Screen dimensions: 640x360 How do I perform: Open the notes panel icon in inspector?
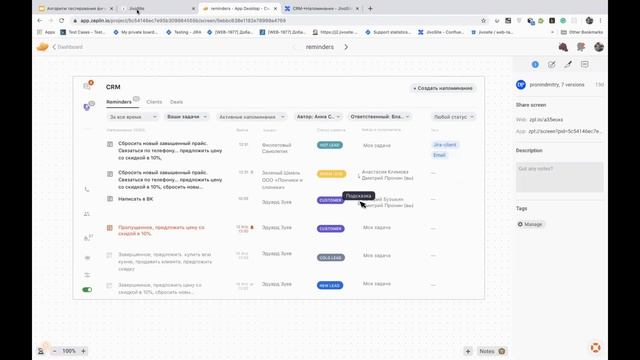point(584,64)
